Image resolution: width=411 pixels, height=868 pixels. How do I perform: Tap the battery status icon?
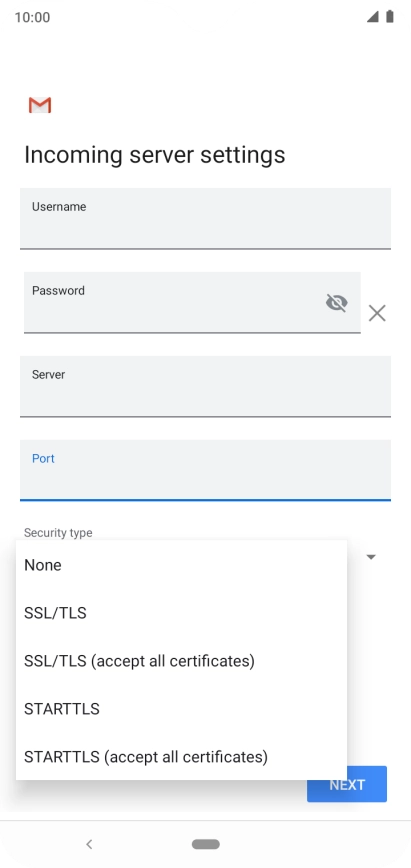(390, 17)
